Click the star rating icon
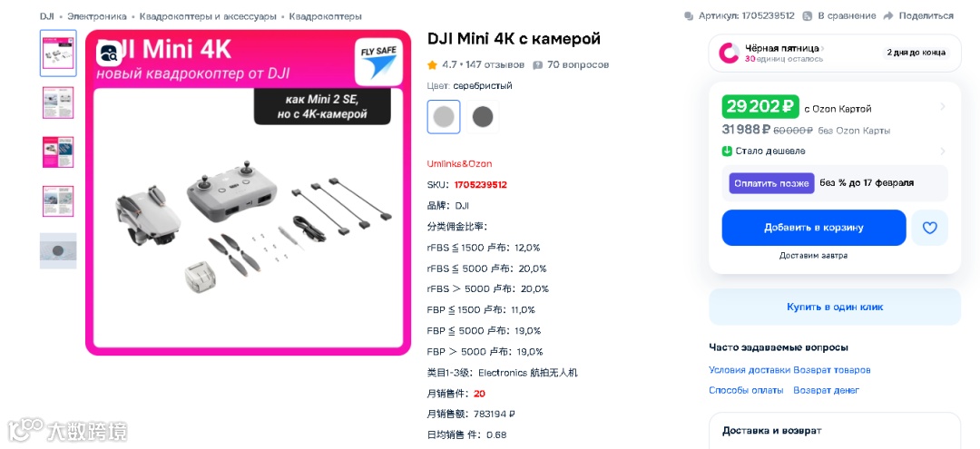This screenshot has height=449, width=980. (x=432, y=65)
